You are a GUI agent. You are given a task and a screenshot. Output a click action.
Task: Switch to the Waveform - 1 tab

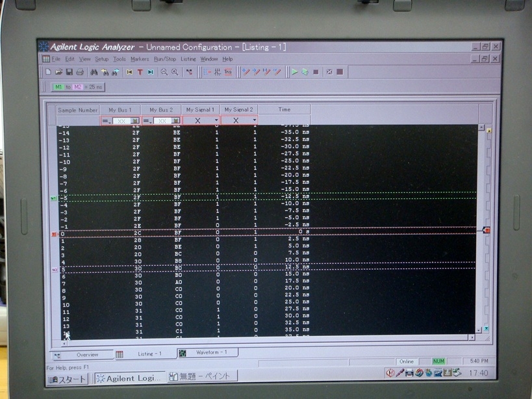coord(208,352)
